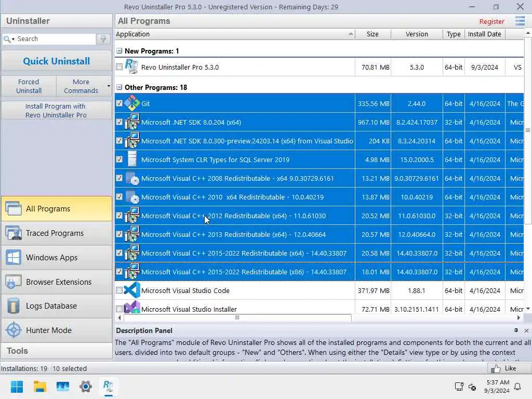
Task: Click the network display tray icon
Action: [x=459, y=387]
